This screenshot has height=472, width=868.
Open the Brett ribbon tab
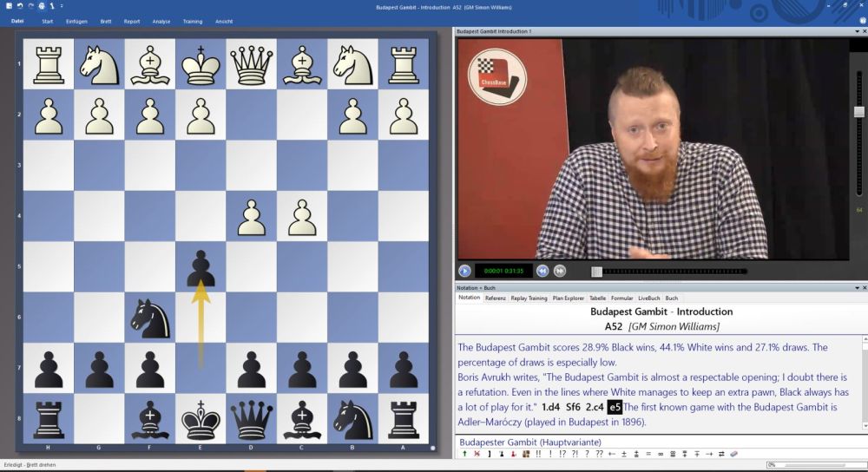coord(106,22)
